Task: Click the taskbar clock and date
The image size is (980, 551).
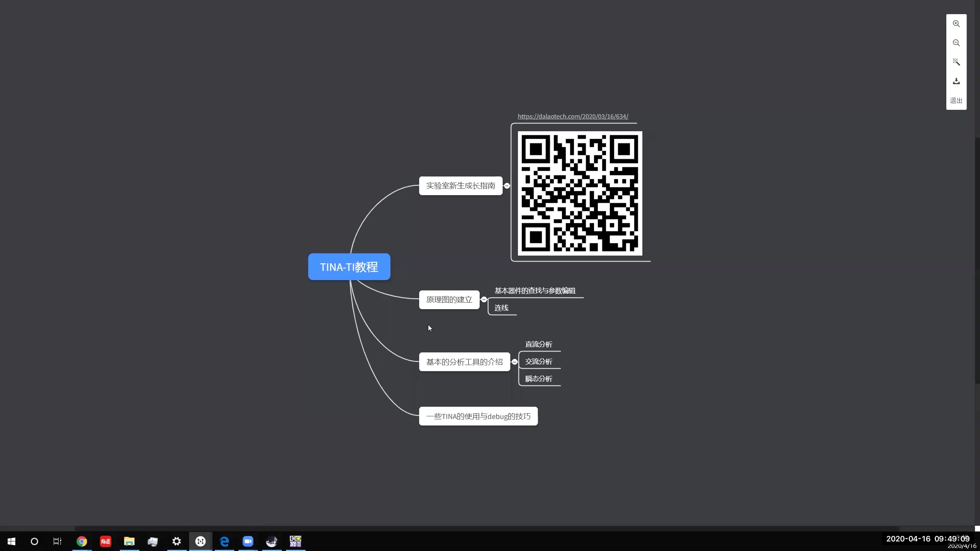Action: coord(928,541)
